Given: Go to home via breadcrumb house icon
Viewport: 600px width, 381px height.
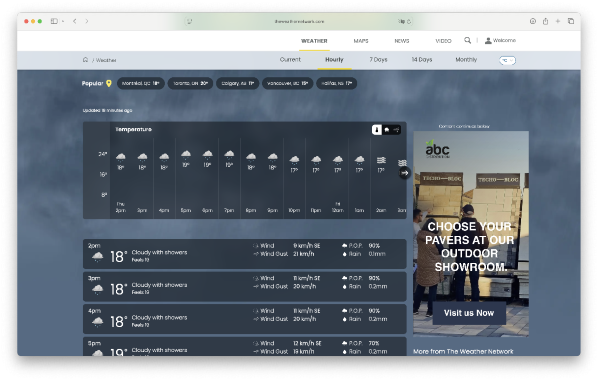Looking at the screenshot, I should [85, 60].
